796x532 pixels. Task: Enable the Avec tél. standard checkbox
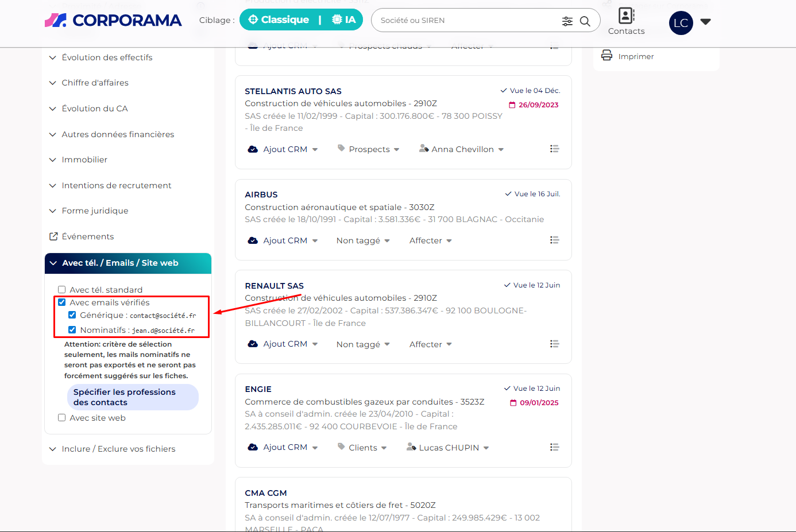pyautogui.click(x=62, y=290)
